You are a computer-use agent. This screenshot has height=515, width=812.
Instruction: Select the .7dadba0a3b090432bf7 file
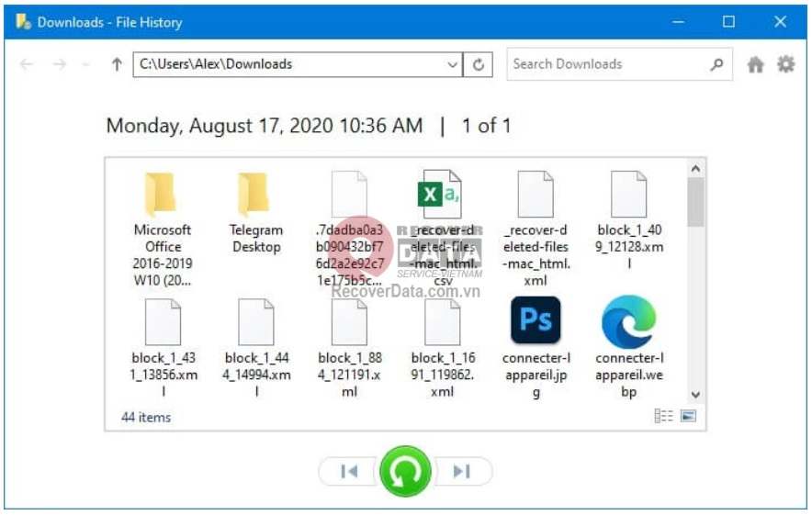click(350, 229)
